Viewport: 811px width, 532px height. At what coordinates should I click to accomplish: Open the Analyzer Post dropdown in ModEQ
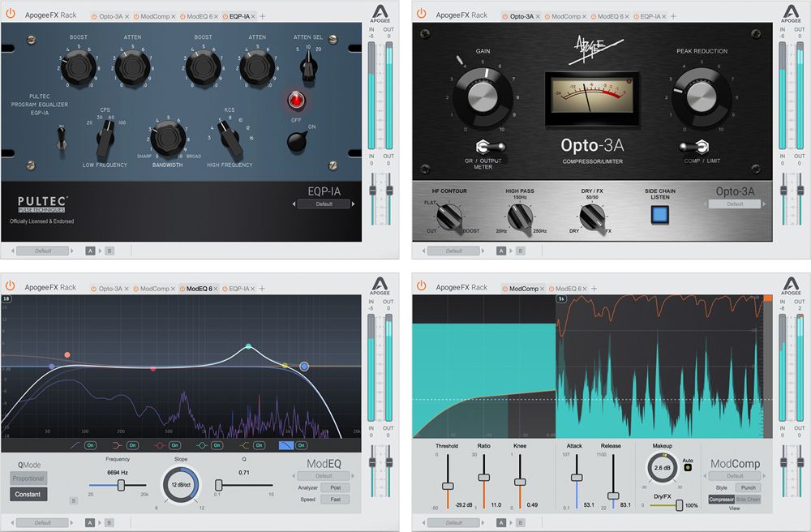(334, 488)
